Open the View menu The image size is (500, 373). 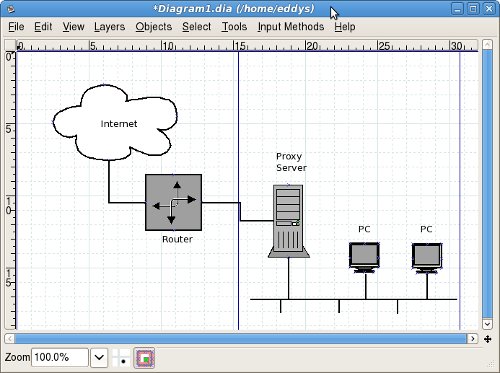tap(73, 27)
